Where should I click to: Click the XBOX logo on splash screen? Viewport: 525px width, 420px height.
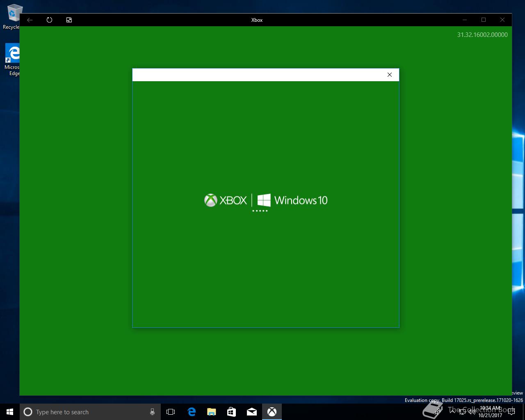(226, 200)
